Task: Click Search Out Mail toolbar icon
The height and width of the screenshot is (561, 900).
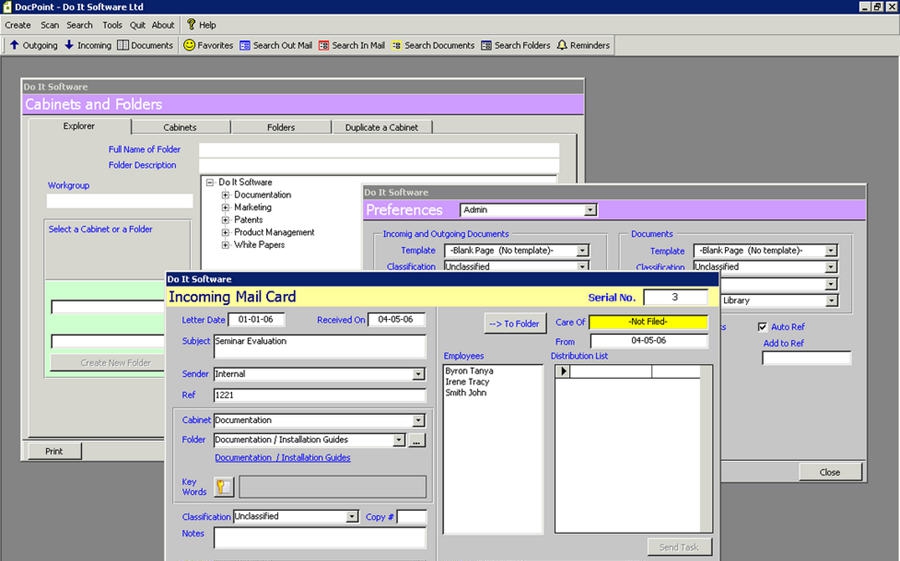Action: (x=245, y=45)
